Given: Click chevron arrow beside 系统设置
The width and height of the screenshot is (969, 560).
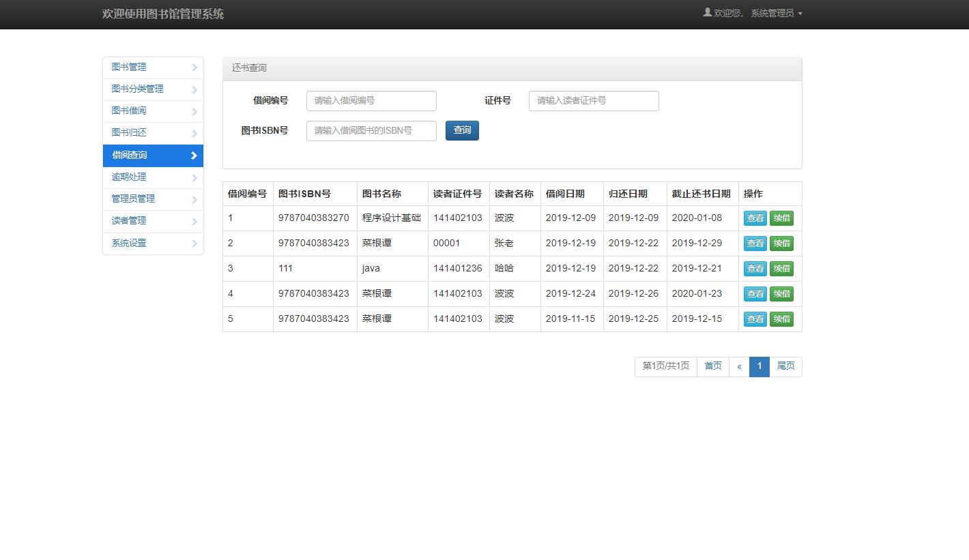Looking at the screenshot, I should 194,244.
